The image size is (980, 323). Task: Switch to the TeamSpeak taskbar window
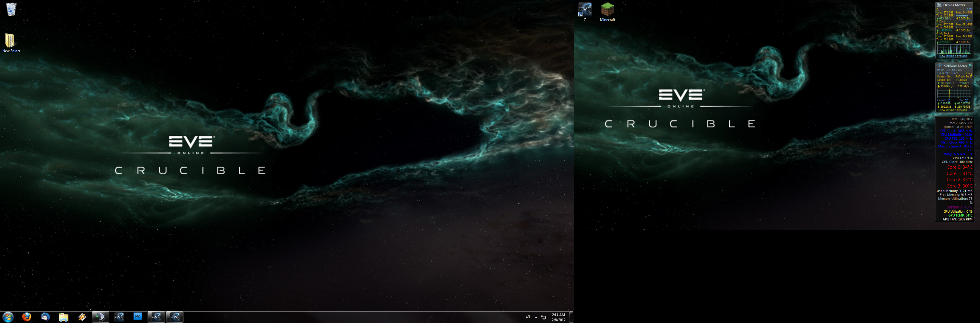point(100,316)
